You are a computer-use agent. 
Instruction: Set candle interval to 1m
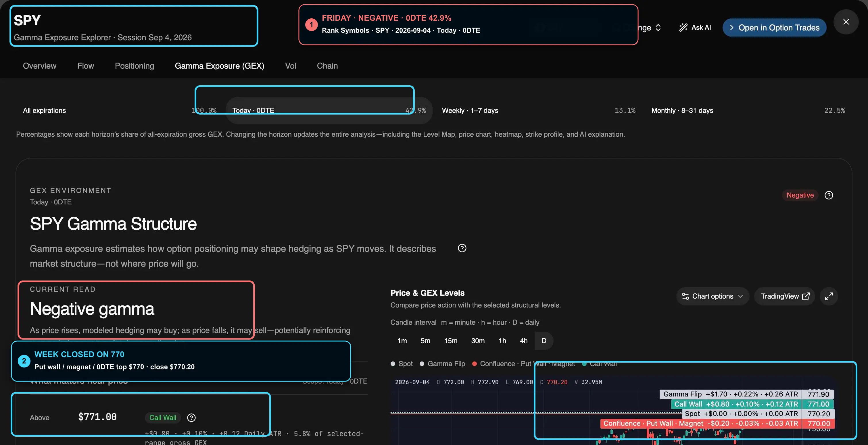coord(402,341)
